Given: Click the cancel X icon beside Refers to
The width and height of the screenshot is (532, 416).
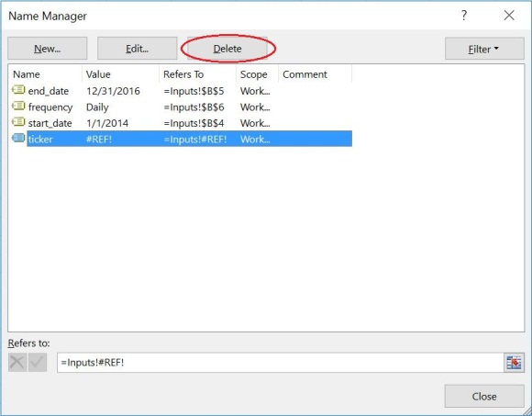Looking at the screenshot, I should pos(17,363).
